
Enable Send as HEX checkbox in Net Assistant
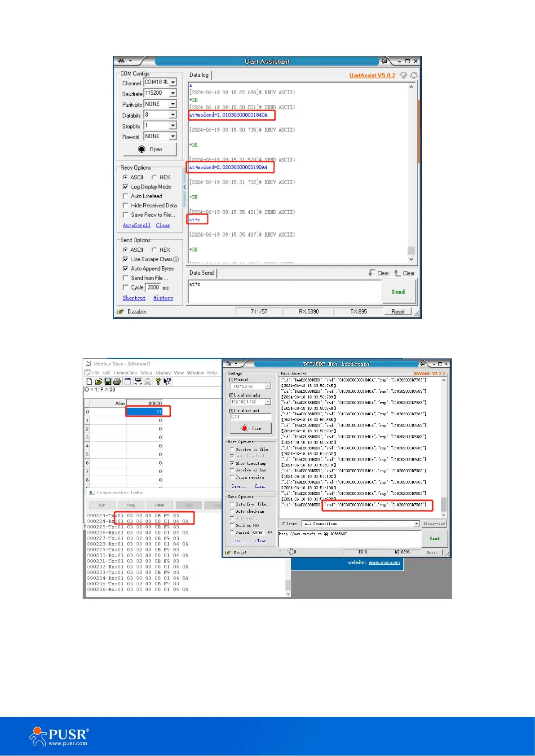232,525
